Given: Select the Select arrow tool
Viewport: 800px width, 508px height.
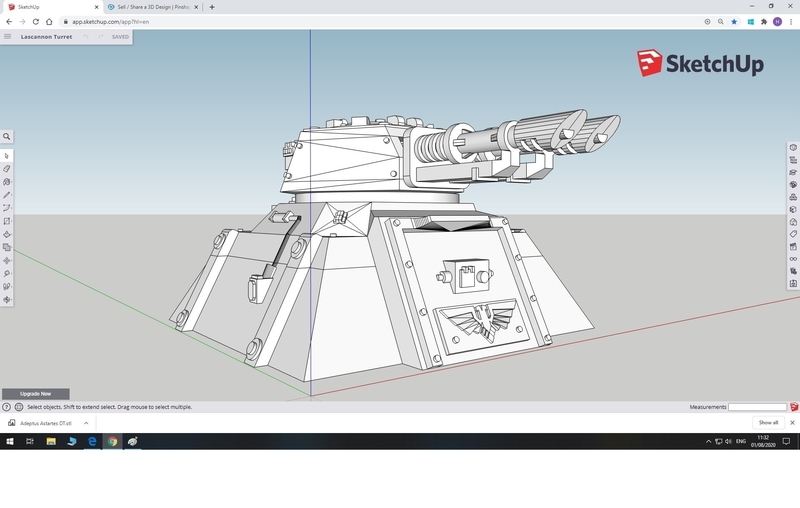Looking at the screenshot, I should coord(7,156).
